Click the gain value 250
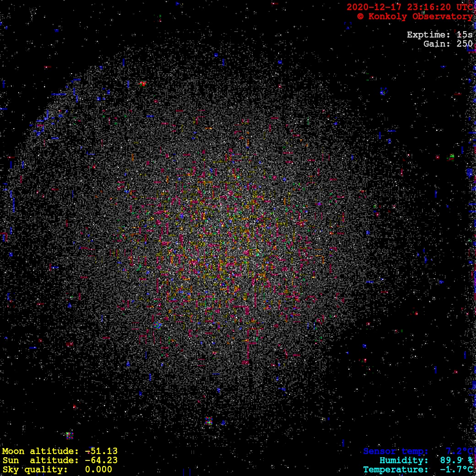 click(x=465, y=44)
